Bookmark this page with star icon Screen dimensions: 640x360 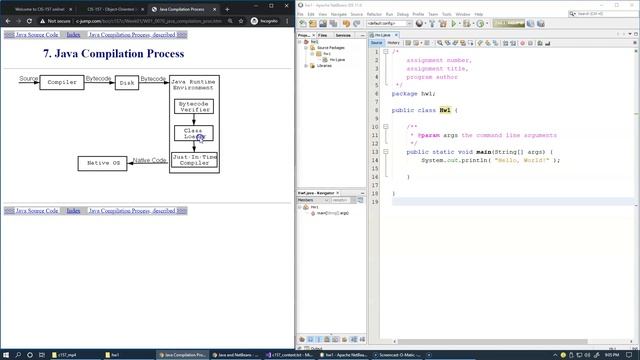pos(241,21)
